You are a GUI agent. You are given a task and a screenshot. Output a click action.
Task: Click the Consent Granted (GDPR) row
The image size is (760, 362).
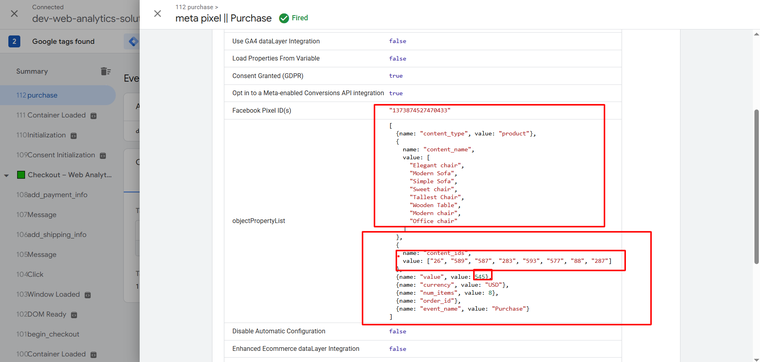click(423, 76)
